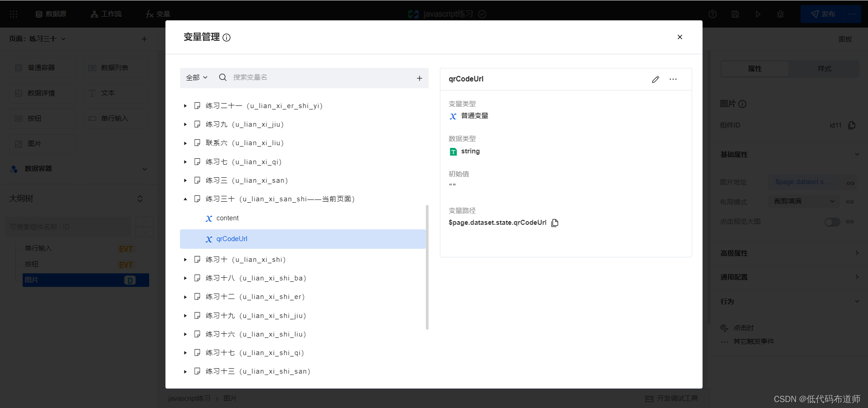Image resolution: width=868 pixels, height=408 pixels.
Task: Open the 开发调试工具 panel
Action: pyautogui.click(x=672, y=399)
